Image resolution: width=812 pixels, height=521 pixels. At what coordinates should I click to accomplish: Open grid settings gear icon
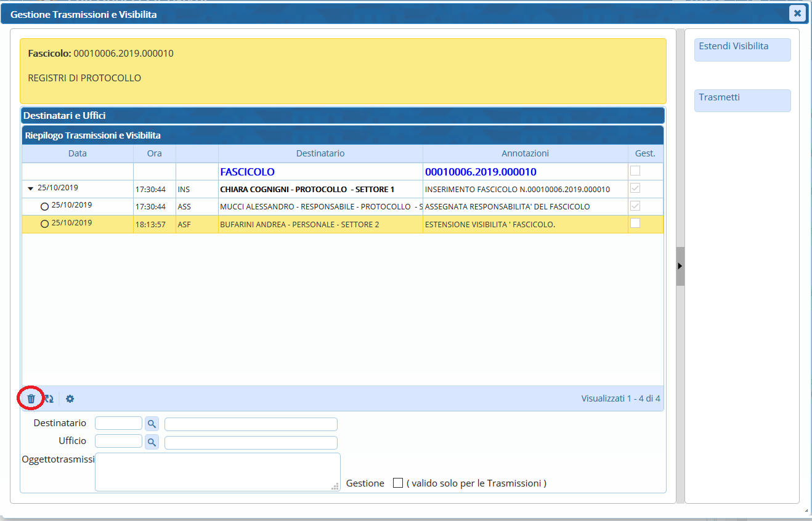click(70, 398)
